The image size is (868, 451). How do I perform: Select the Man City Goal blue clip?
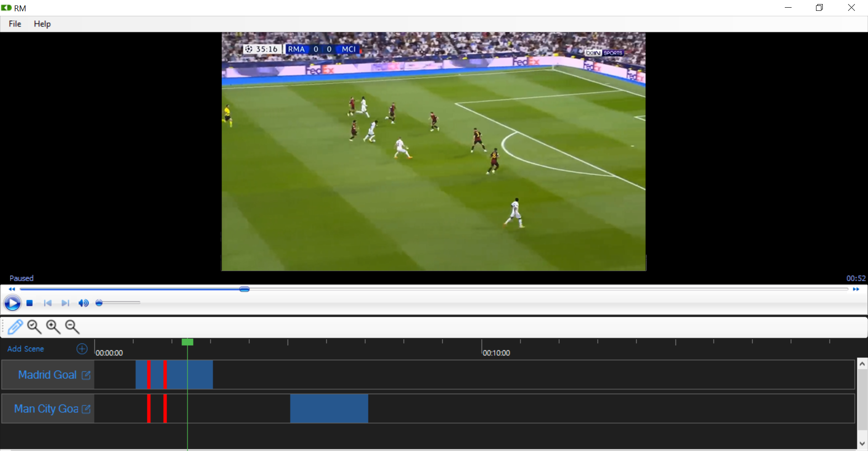click(329, 409)
